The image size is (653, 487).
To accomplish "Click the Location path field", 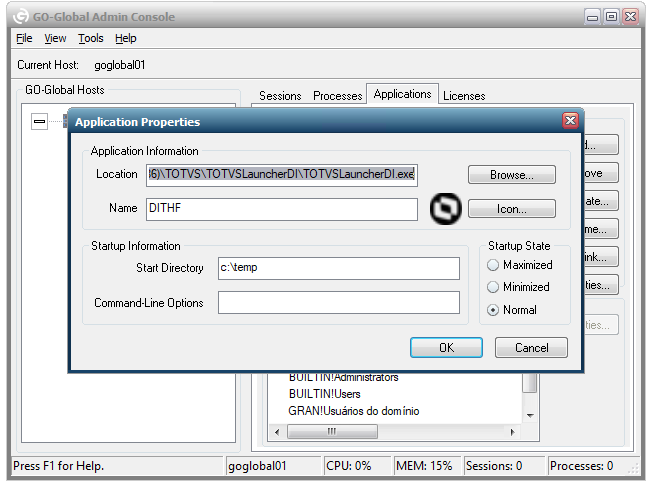I will click(x=282, y=175).
